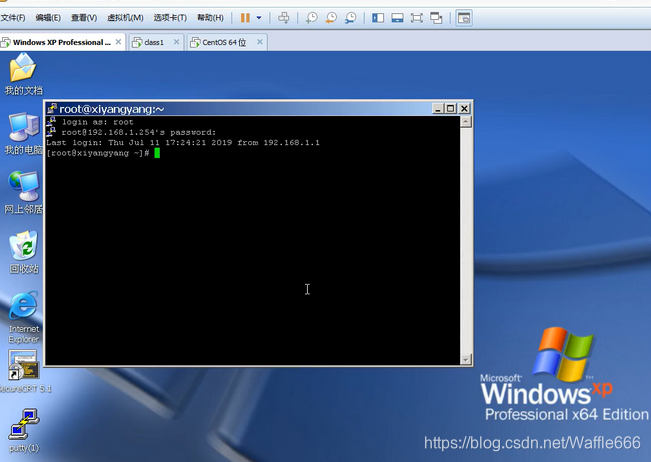Select the putty(1) desktop icon

(x=24, y=430)
